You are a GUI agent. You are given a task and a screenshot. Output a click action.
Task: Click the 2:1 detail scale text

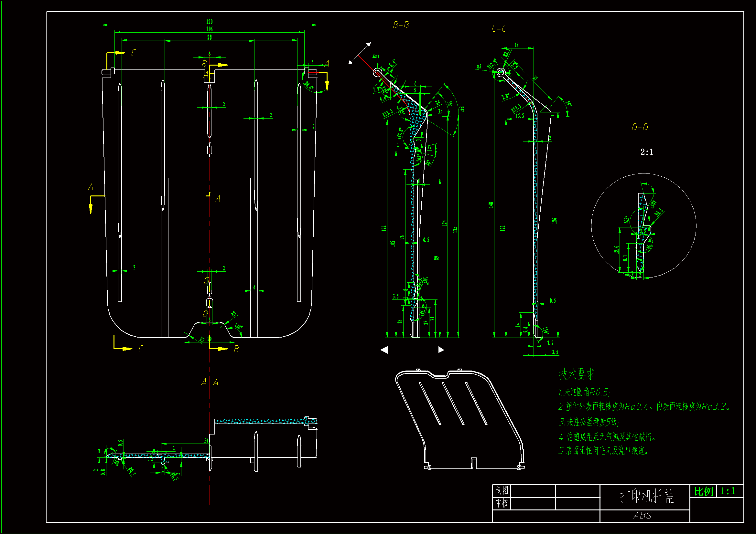(647, 152)
